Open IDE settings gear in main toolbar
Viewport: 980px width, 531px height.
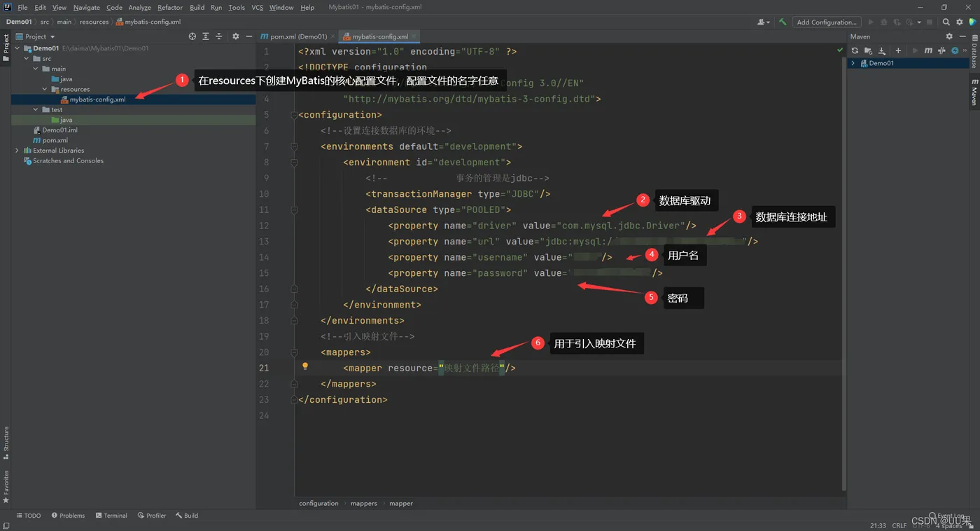pyautogui.click(x=960, y=22)
